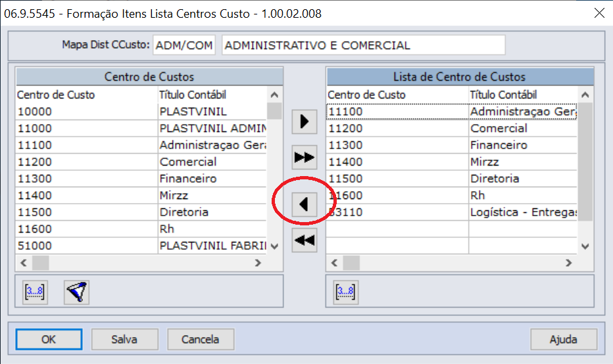The width and height of the screenshot is (613, 364).
Task: Click the Título Contábil column header in right list
Action: (523, 95)
